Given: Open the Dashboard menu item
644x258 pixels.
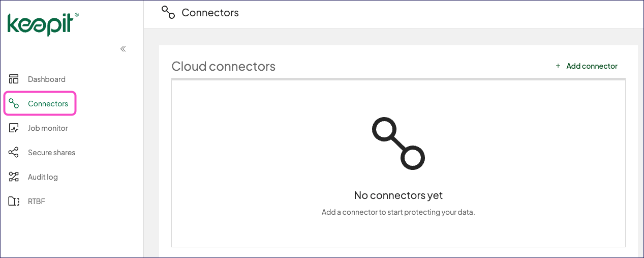Looking at the screenshot, I should 47,79.
